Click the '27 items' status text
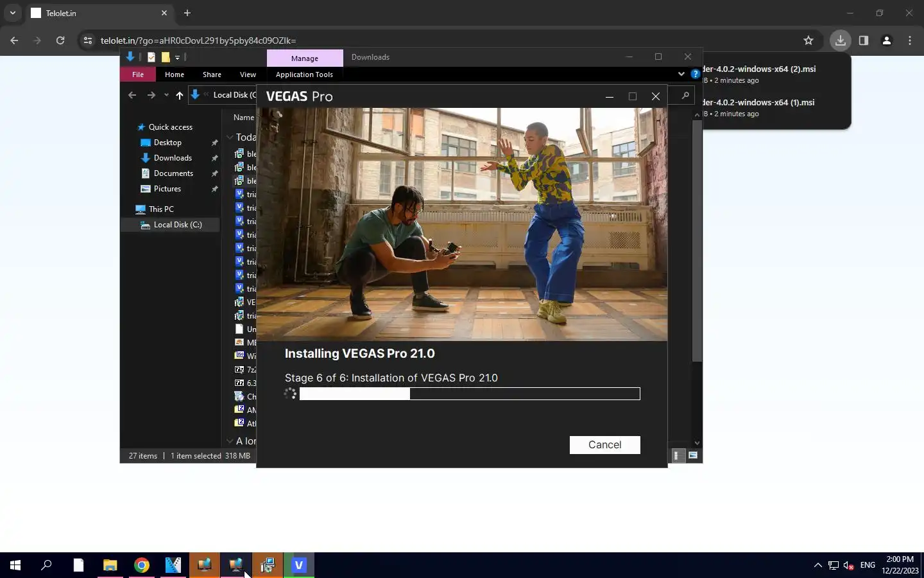The height and width of the screenshot is (578, 924). [142, 456]
